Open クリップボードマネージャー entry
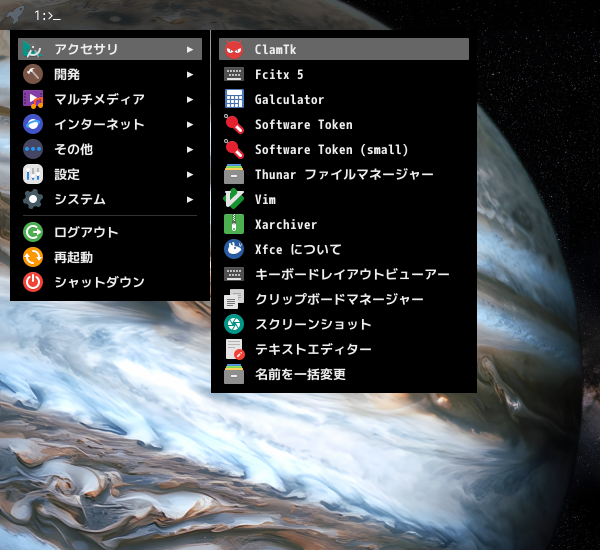Image resolution: width=600 pixels, height=550 pixels. point(344,299)
